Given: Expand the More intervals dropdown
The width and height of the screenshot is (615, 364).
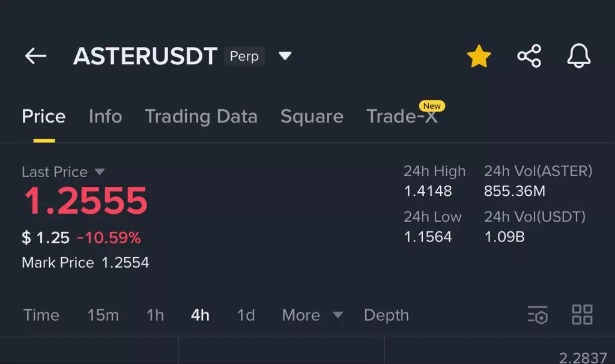Looking at the screenshot, I should (312, 315).
